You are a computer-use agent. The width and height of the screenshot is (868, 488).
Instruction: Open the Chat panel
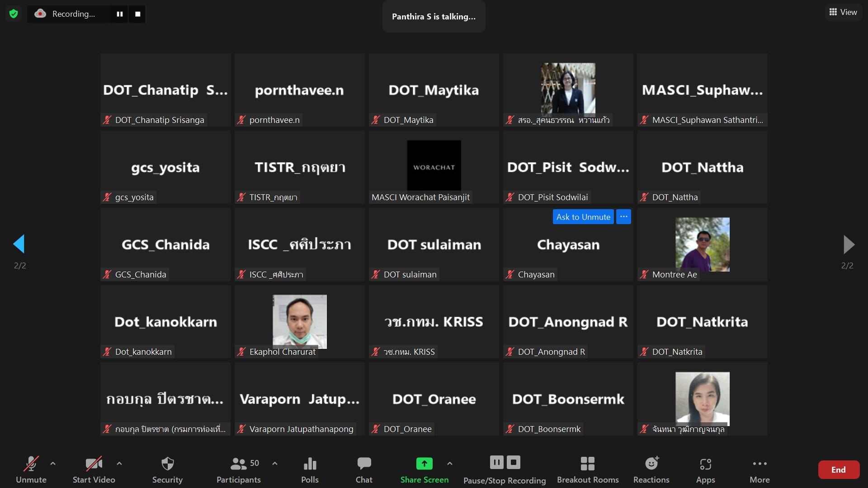[364, 470]
